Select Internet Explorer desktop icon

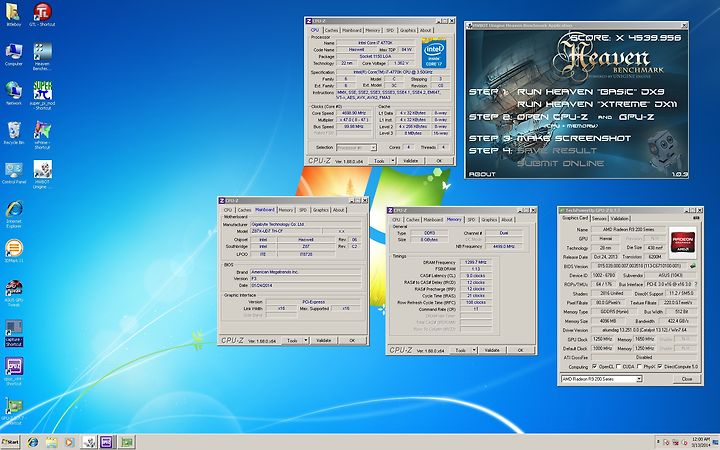tap(13, 214)
